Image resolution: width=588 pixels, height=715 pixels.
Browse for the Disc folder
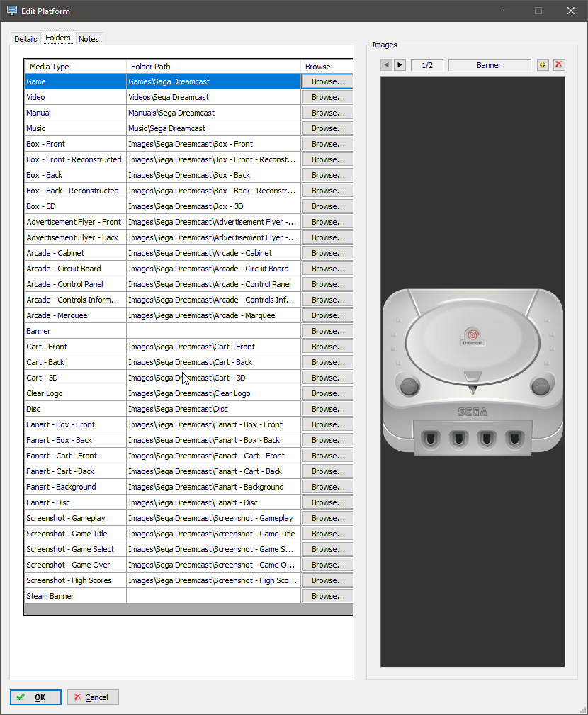point(327,409)
